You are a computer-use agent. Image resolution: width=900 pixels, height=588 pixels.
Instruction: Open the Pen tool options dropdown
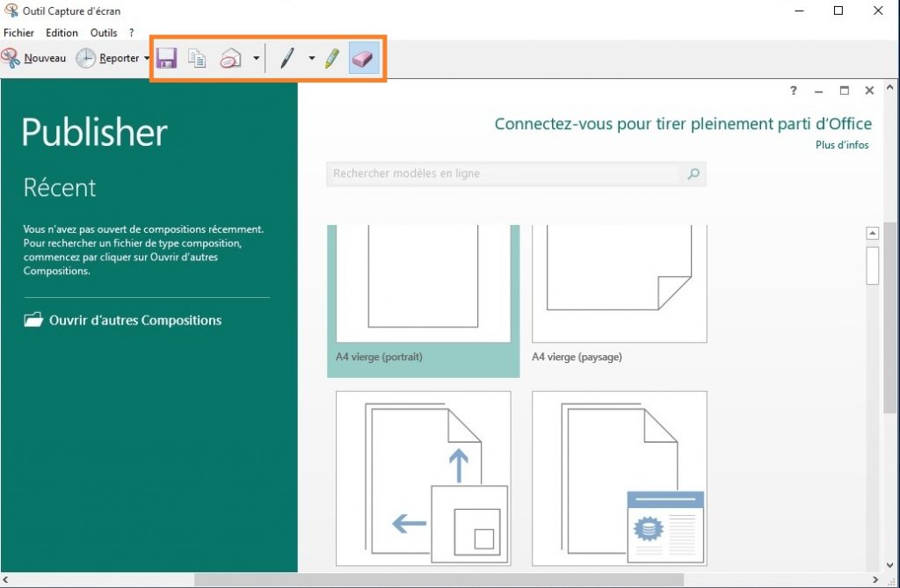click(312, 58)
